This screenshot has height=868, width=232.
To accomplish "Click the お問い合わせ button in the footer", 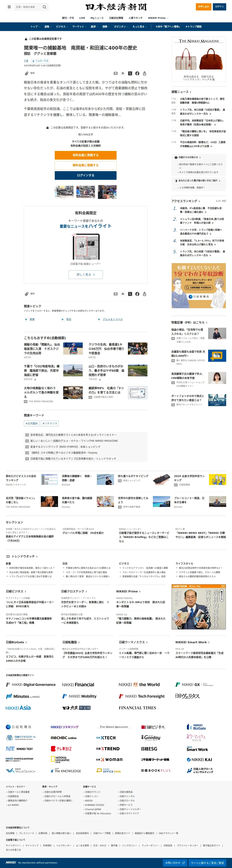I will tap(175, 863).
